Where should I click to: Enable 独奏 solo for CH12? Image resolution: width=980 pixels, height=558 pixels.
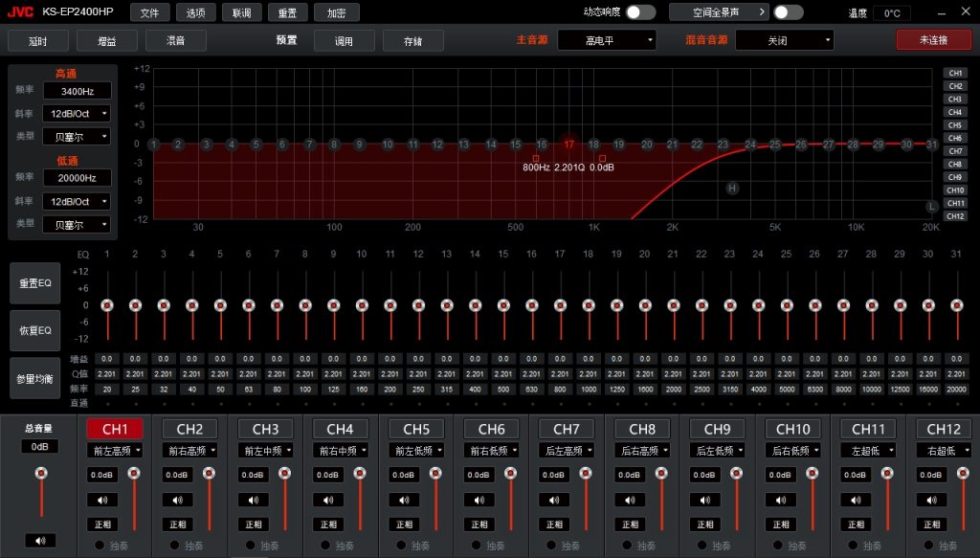[928, 545]
